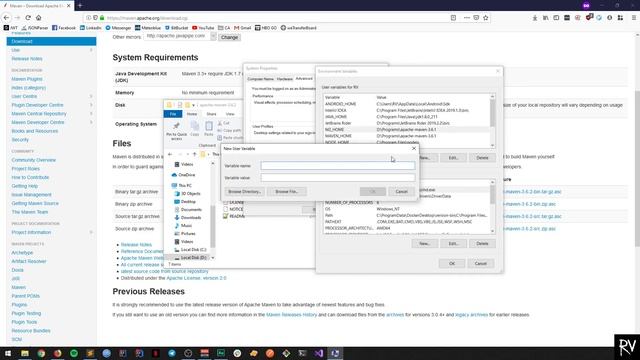Open Release Notes in the Maven sidebar
Viewport: 640px width, 360px height.
27,59
